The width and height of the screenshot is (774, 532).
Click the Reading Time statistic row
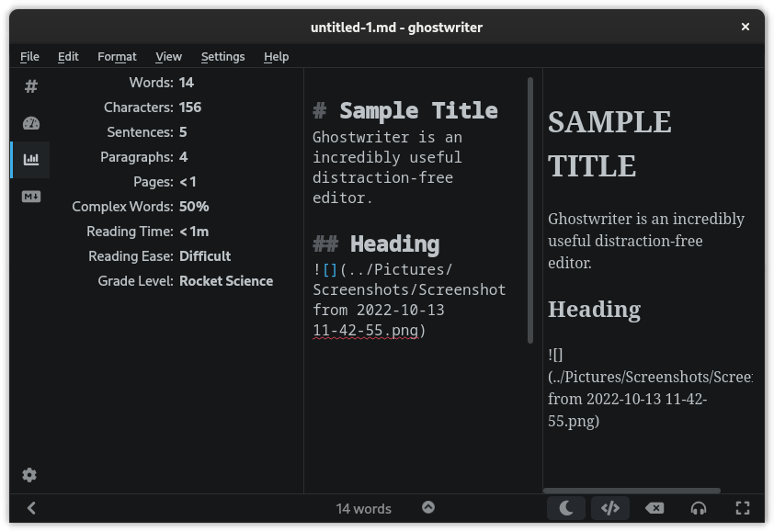148,232
